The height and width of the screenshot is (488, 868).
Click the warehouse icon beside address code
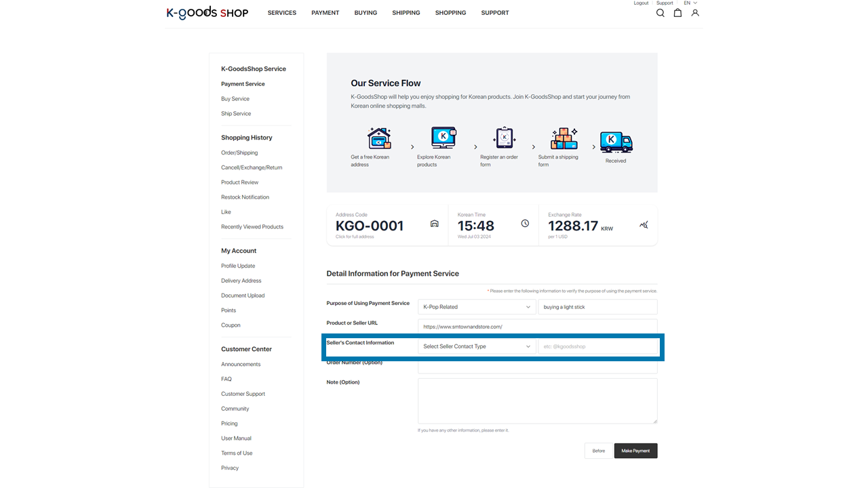pos(435,224)
